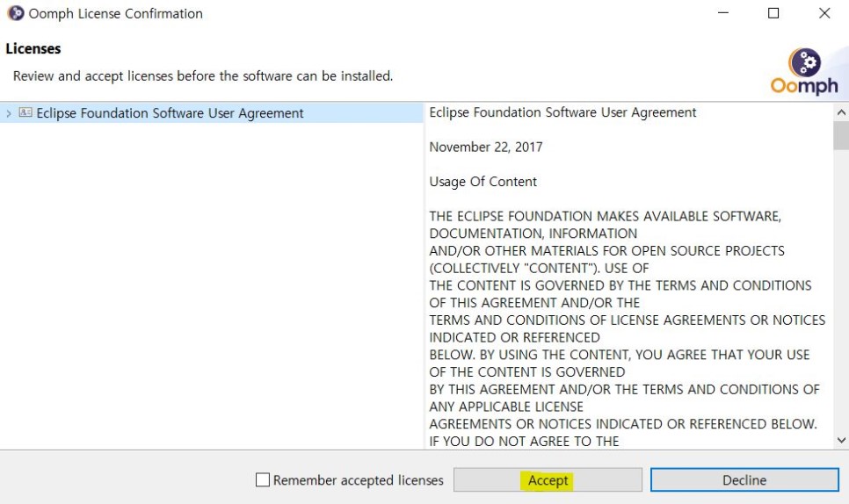Click the Decline button
This screenshot has height=504, width=849.
744,480
